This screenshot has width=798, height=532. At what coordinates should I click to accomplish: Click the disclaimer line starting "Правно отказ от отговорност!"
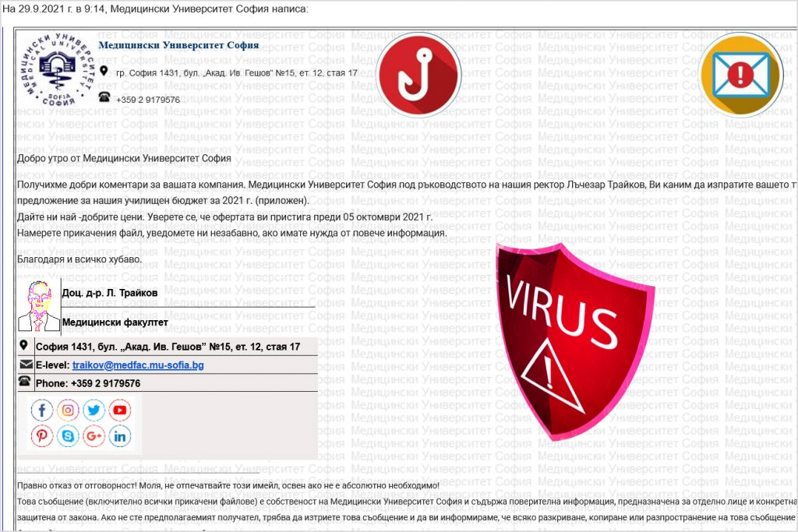click(228, 486)
